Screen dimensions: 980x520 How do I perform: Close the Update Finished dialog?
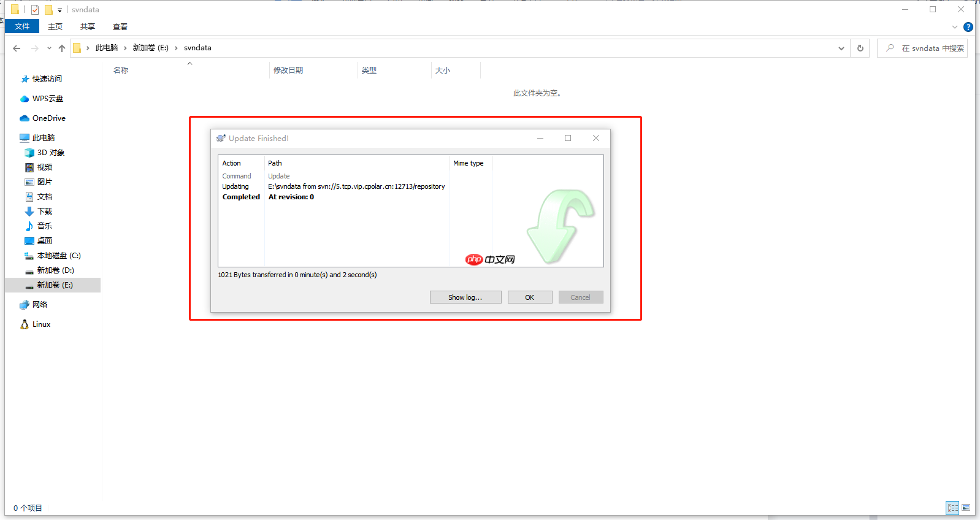click(596, 138)
